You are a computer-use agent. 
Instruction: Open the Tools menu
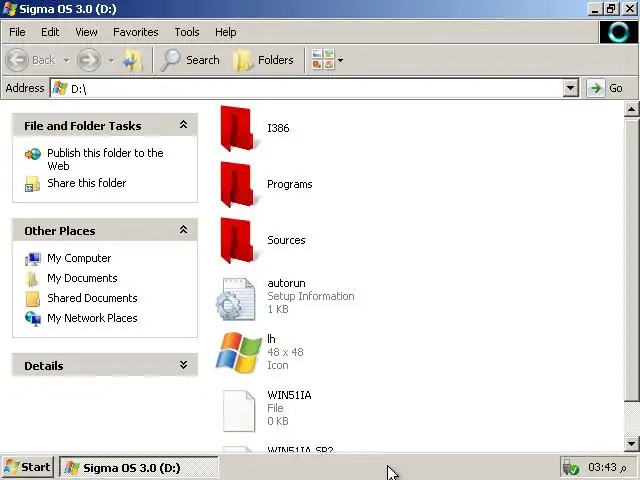pos(187,32)
